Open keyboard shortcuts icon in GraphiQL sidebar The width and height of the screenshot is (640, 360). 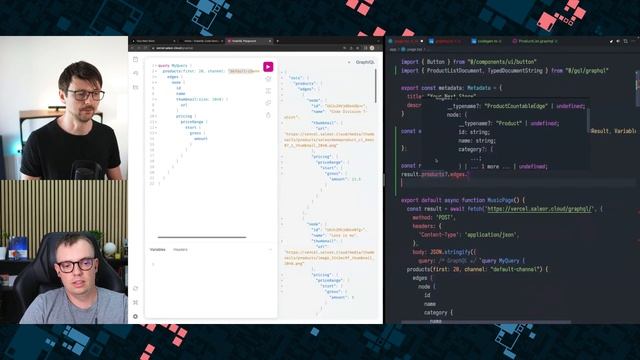pos(136,302)
